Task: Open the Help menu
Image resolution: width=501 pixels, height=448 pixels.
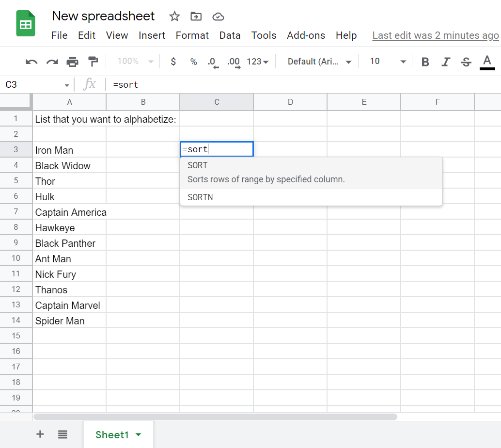Action: point(346,35)
